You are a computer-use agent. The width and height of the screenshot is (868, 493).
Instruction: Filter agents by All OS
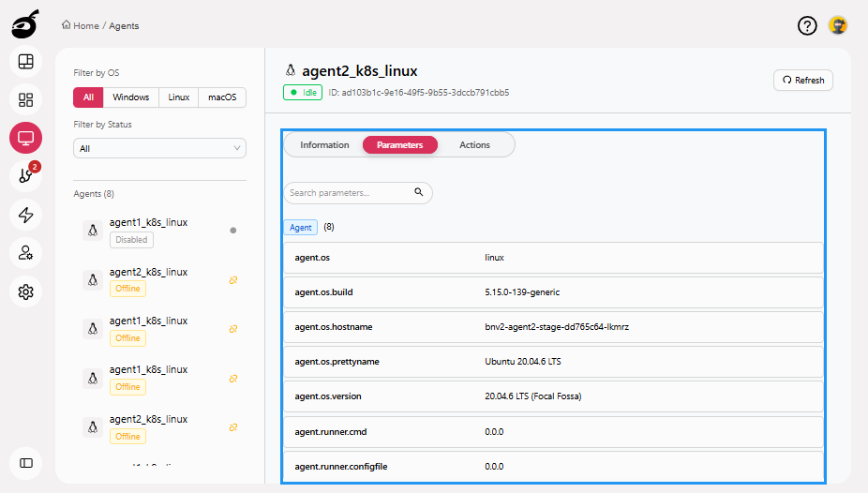click(88, 97)
